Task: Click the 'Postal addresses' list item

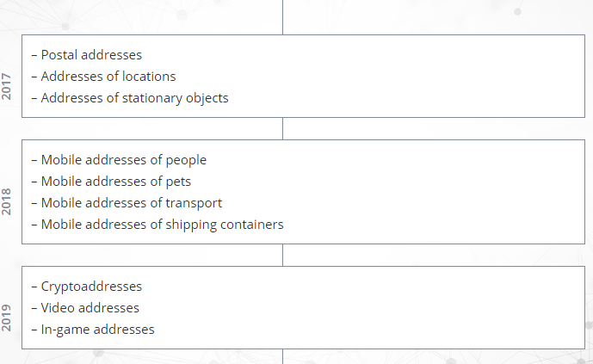Action: pyautogui.click(x=91, y=55)
